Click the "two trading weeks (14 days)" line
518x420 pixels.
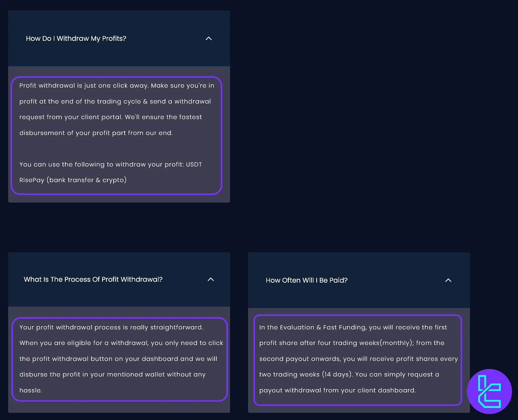tap(349, 374)
